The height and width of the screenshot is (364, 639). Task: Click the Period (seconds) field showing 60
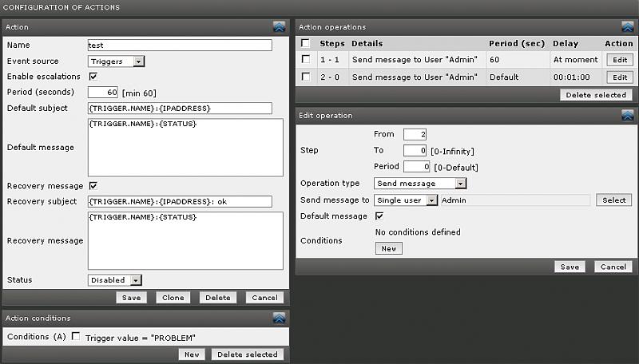click(x=103, y=93)
